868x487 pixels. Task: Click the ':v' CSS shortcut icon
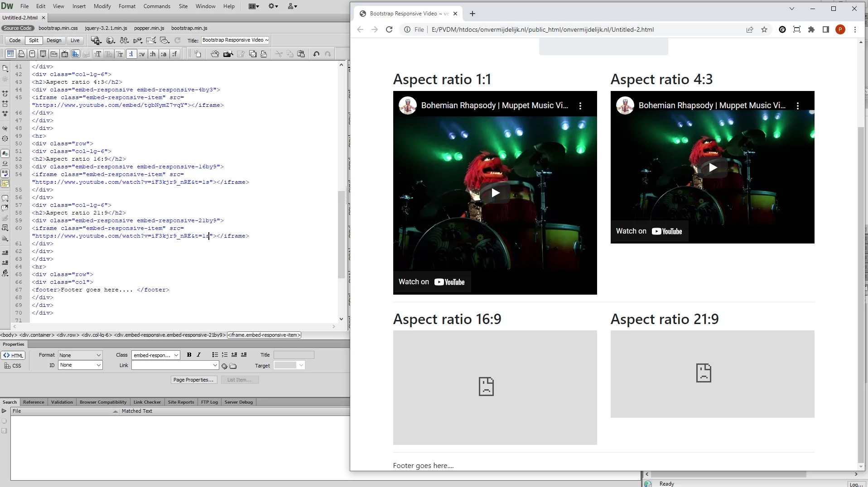[x=142, y=54]
